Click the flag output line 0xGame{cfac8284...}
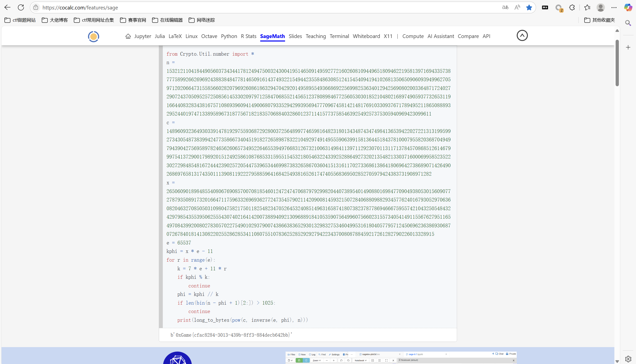Viewport: 636px width, 364px height. pyautogui.click(x=231, y=335)
